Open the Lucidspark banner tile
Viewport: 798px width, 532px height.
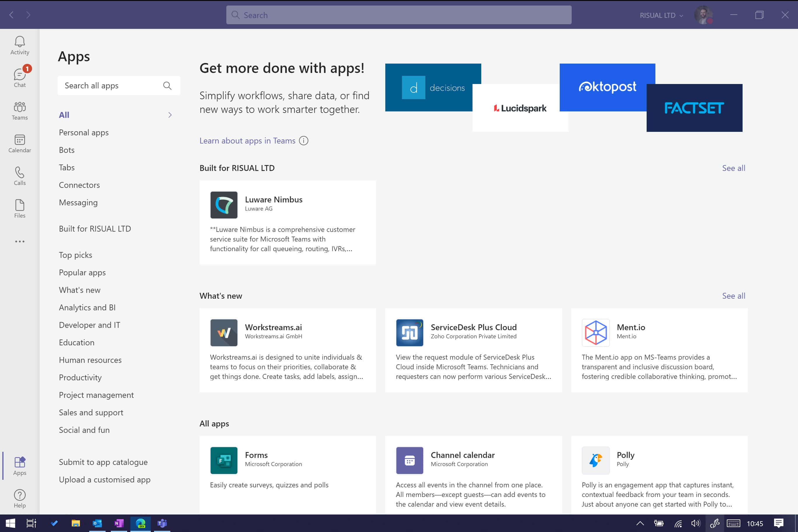(x=520, y=108)
